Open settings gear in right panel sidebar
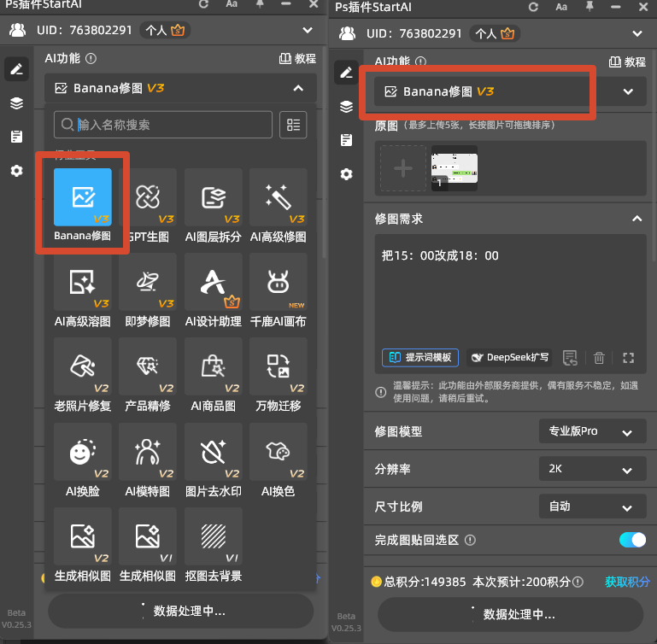 [346, 174]
